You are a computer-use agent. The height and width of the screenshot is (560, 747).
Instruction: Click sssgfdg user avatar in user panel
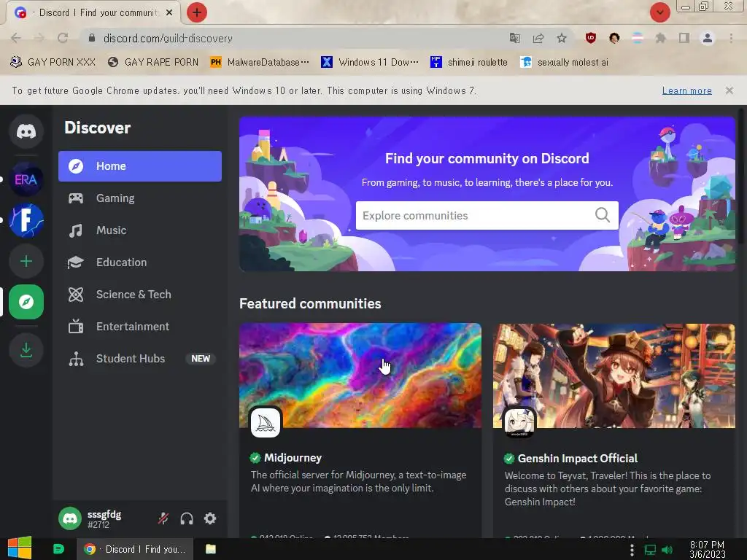pos(70,518)
